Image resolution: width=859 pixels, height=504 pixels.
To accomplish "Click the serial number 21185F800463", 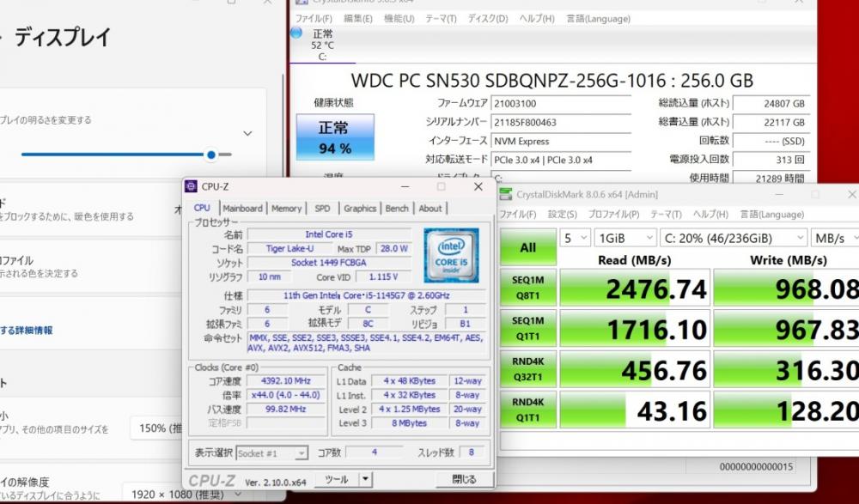I will [x=560, y=122].
